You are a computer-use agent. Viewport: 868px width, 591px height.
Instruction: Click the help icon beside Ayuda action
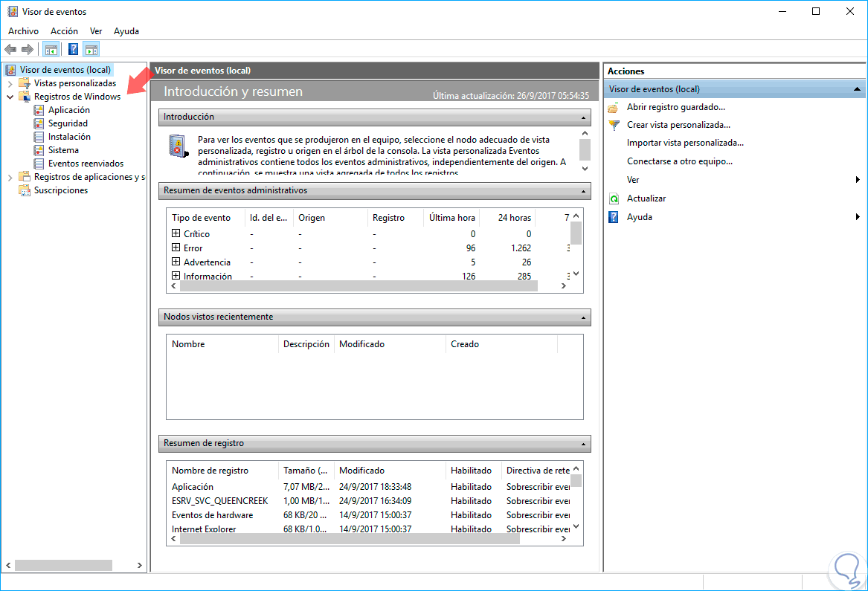[x=614, y=217]
